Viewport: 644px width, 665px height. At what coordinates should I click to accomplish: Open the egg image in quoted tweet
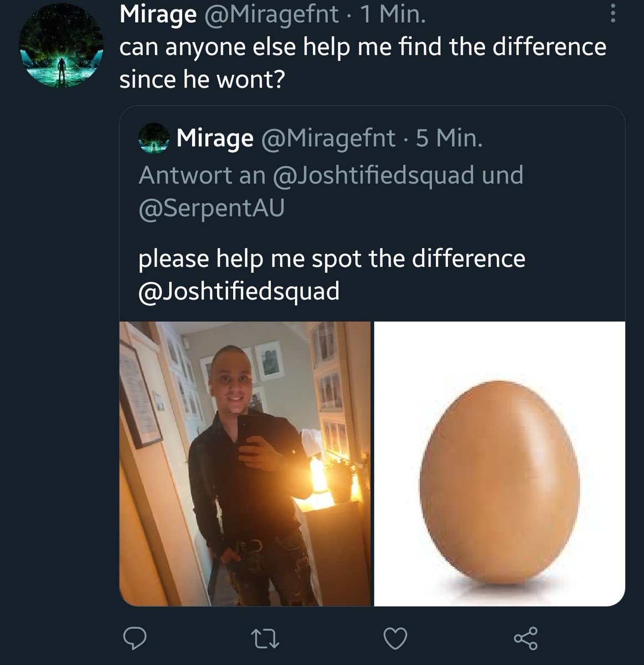499,464
